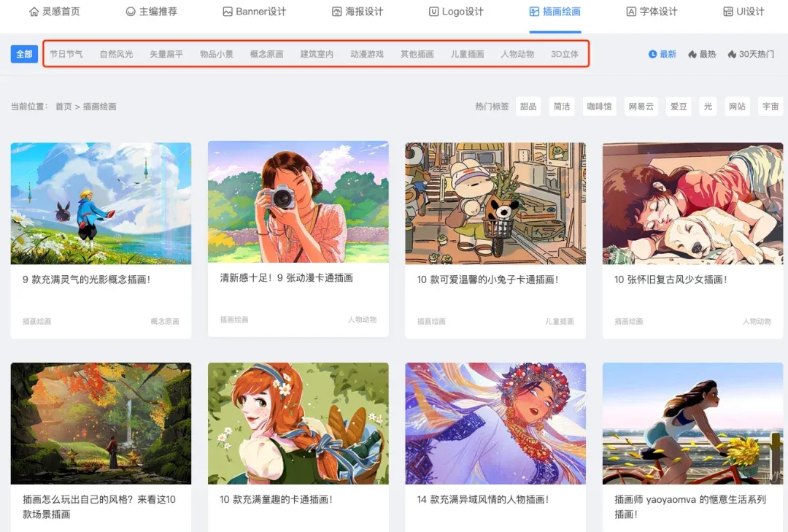Filter by 其他插画 category
The width and height of the screenshot is (788, 532).
pyautogui.click(x=417, y=54)
